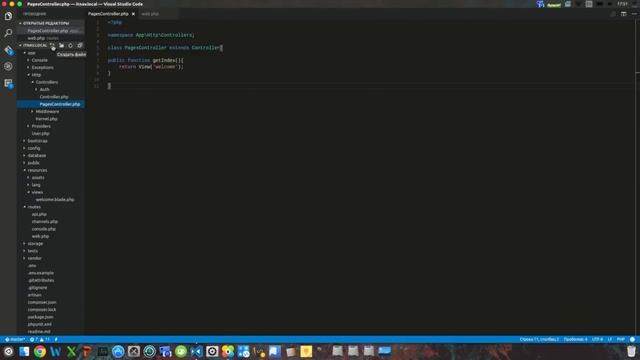The width and height of the screenshot is (640, 360).
Task: Open console.php in the routes folder
Action: (44, 229)
